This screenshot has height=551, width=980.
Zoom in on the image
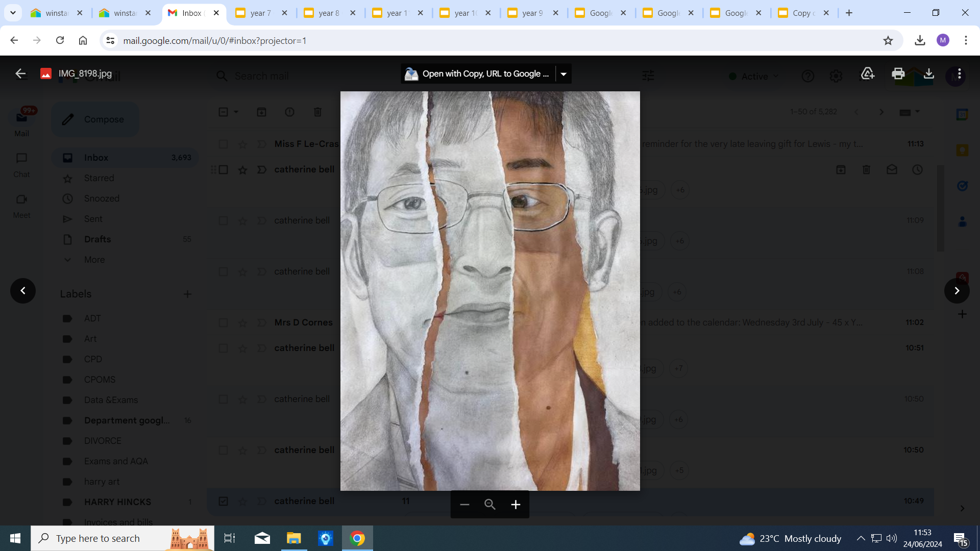click(516, 505)
